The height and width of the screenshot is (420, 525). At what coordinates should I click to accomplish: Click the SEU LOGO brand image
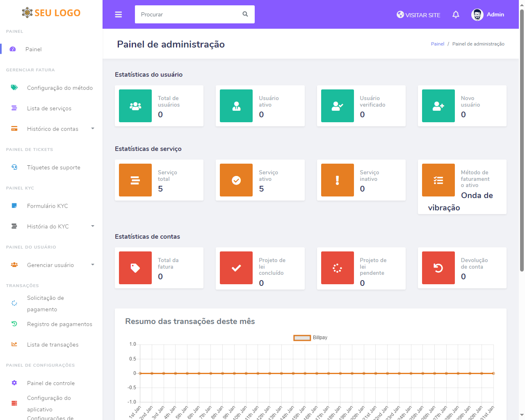pos(51,13)
